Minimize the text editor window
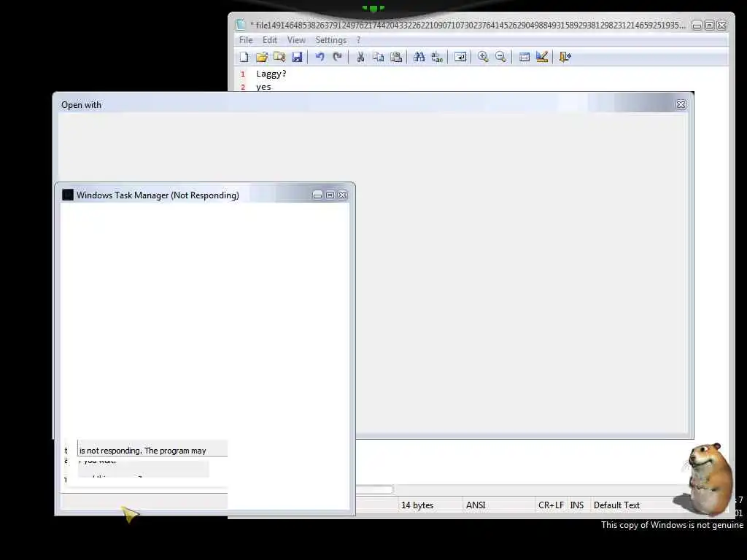The image size is (747, 560). coord(697,26)
